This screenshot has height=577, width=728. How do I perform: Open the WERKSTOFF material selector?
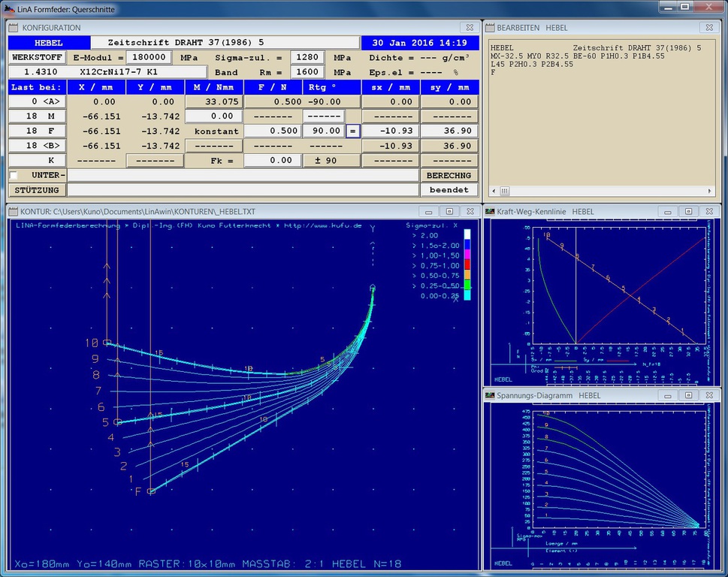click(x=38, y=57)
